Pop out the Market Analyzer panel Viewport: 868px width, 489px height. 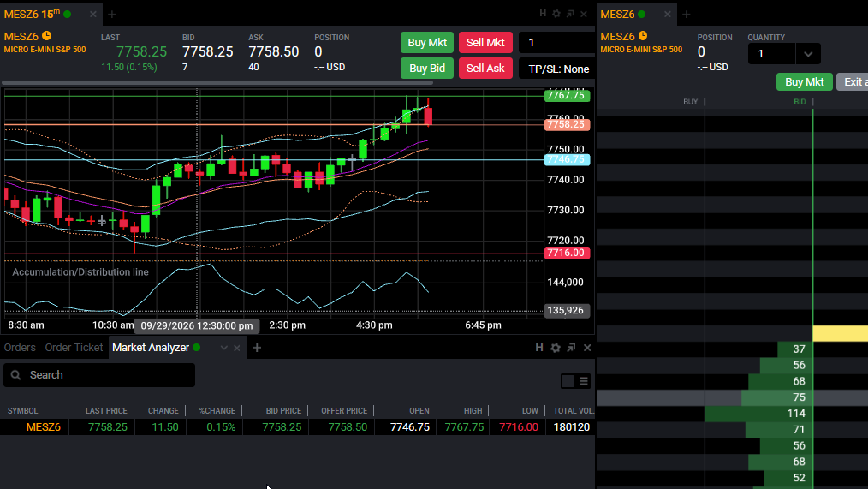(571, 347)
